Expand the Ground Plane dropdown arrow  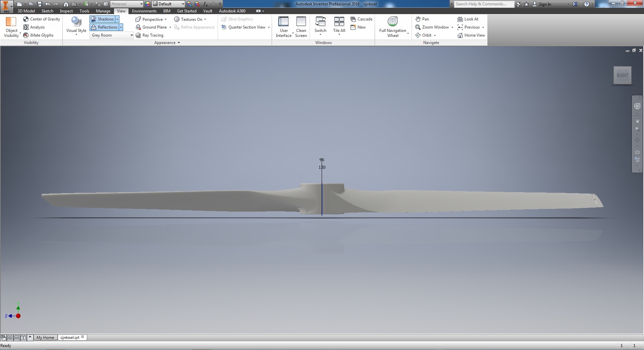pyautogui.click(x=170, y=27)
